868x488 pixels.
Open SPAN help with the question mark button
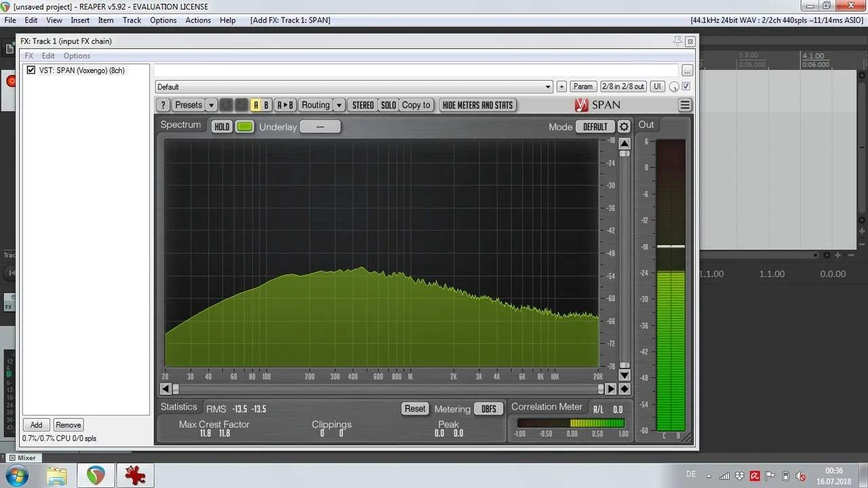tap(163, 105)
